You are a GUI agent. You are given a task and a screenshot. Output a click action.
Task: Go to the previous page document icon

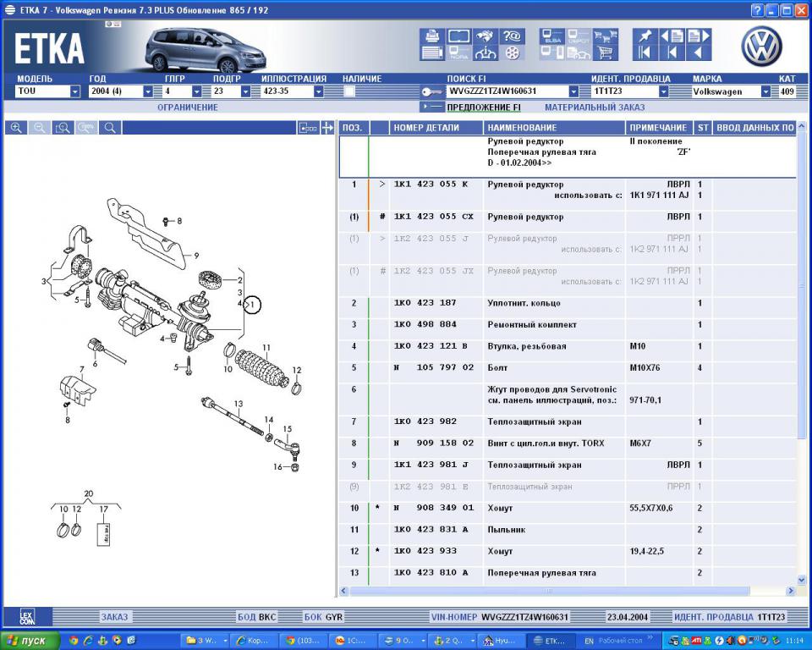(x=672, y=36)
